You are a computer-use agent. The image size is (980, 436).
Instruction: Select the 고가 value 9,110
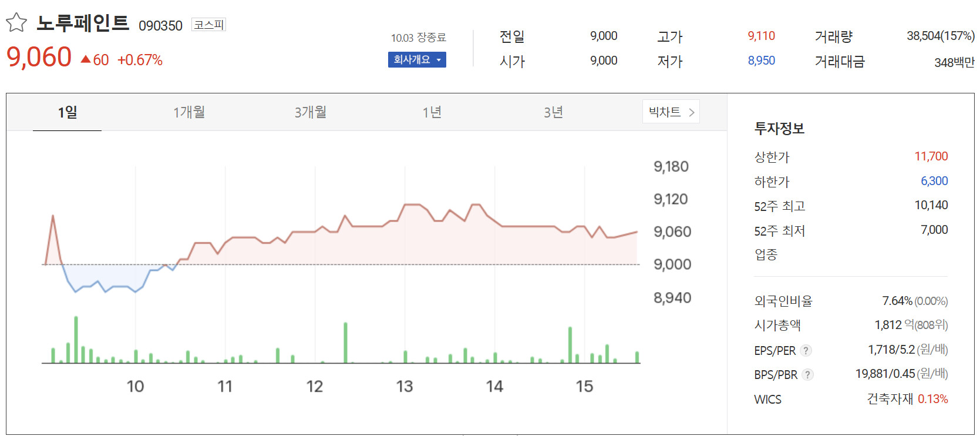point(762,36)
